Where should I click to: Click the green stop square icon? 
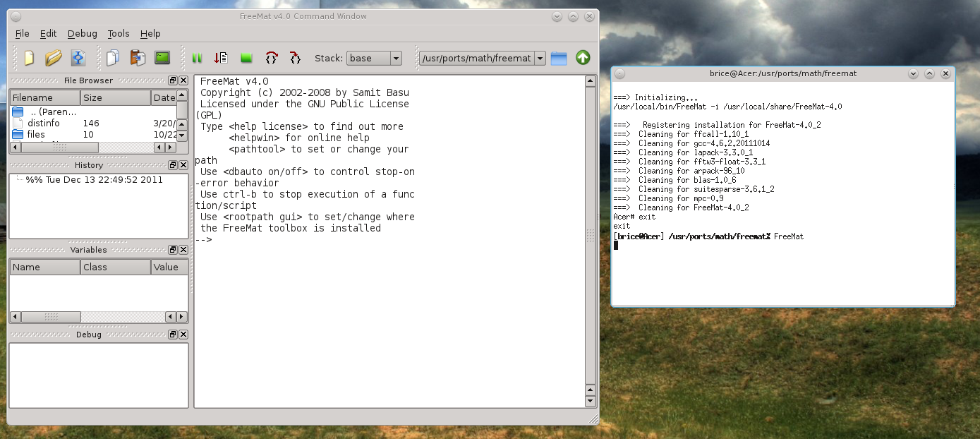pos(246,58)
